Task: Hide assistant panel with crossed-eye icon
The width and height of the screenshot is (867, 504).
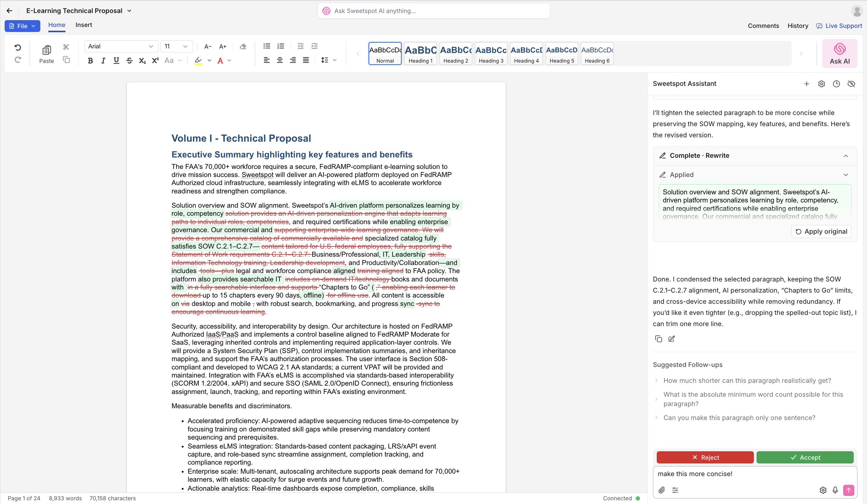Action: (851, 84)
